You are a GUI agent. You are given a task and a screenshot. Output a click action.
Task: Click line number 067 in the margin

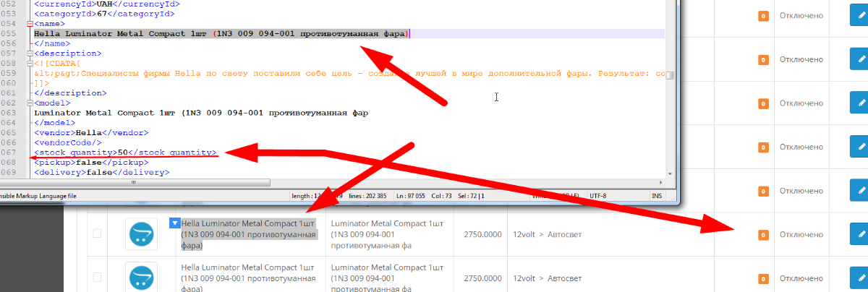(8, 153)
